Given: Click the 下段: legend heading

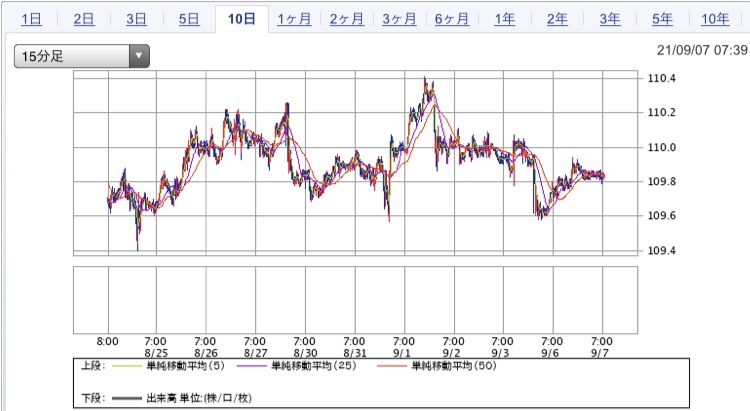Looking at the screenshot, I should click(93, 398).
